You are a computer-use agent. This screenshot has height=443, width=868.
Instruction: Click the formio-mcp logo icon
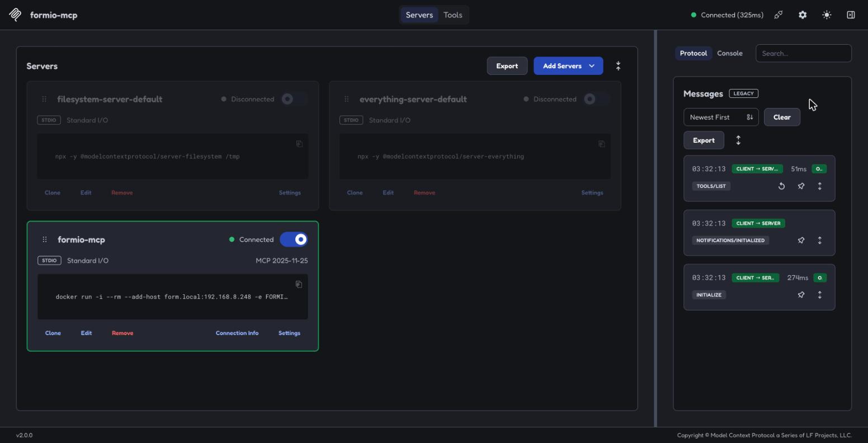tap(16, 15)
